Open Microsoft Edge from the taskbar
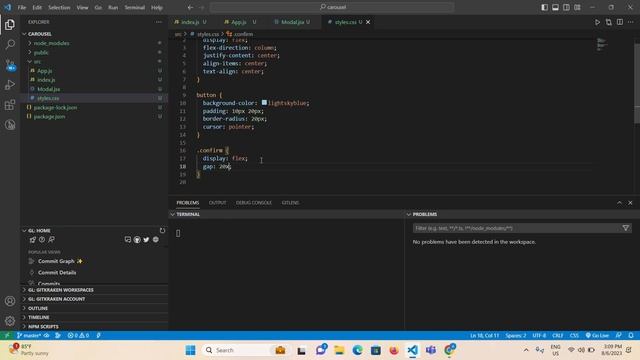This screenshot has width=640, height=360. [x=358, y=350]
